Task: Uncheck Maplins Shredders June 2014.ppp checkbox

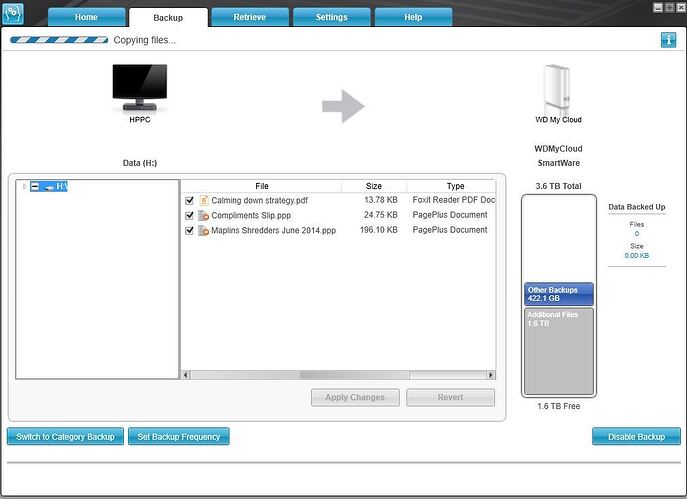Action: [x=189, y=230]
